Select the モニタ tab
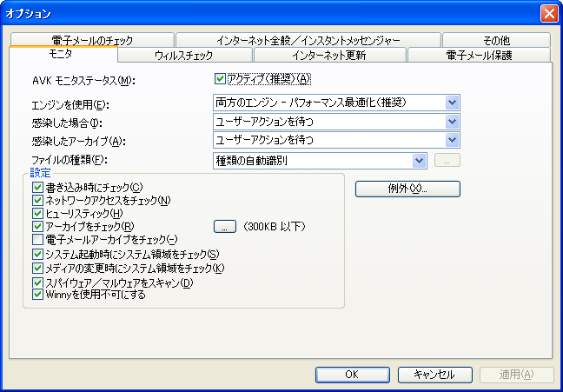The height and width of the screenshot is (392, 563). (63, 54)
